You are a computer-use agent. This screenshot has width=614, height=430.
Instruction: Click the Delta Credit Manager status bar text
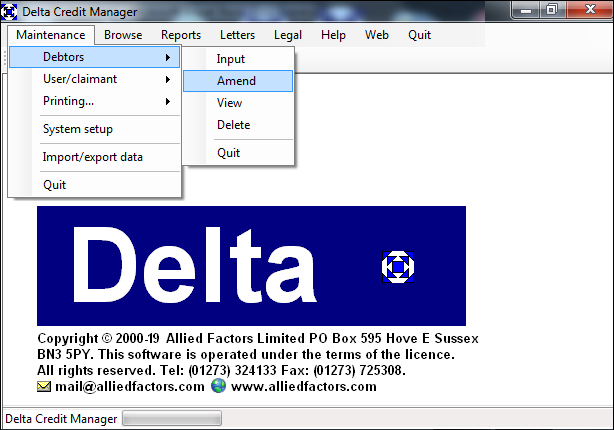[x=61, y=419]
